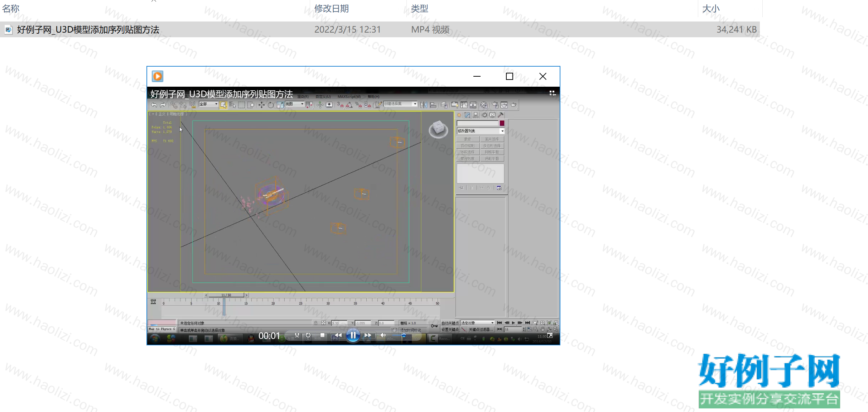The image size is (868, 412).
Task: Open the Create command panel star tab
Action: click(x=459, y=115)
